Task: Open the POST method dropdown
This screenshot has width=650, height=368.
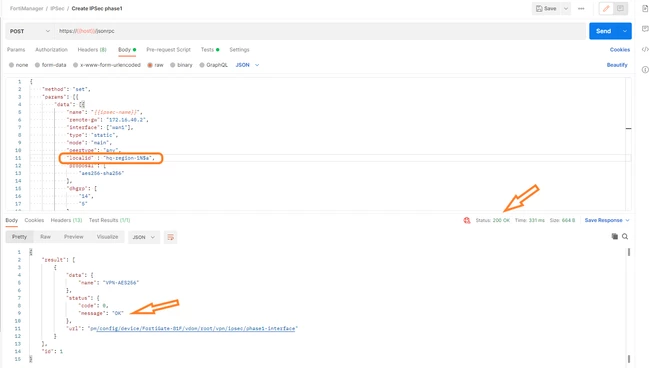Action: (29, 31)
